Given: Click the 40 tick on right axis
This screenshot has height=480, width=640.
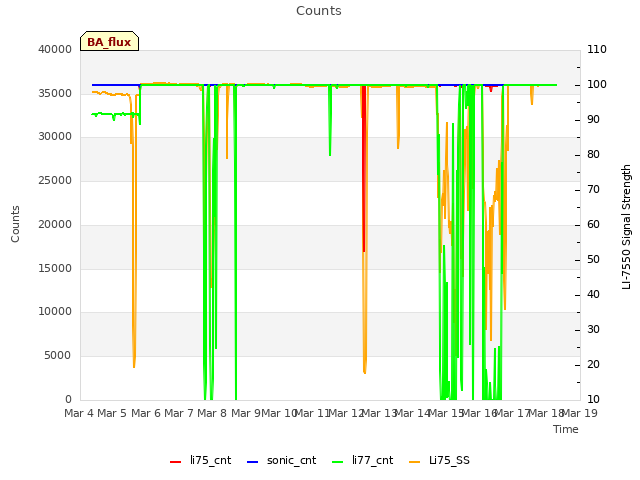Looking at the screenshot, I should [x=593, y=295].
